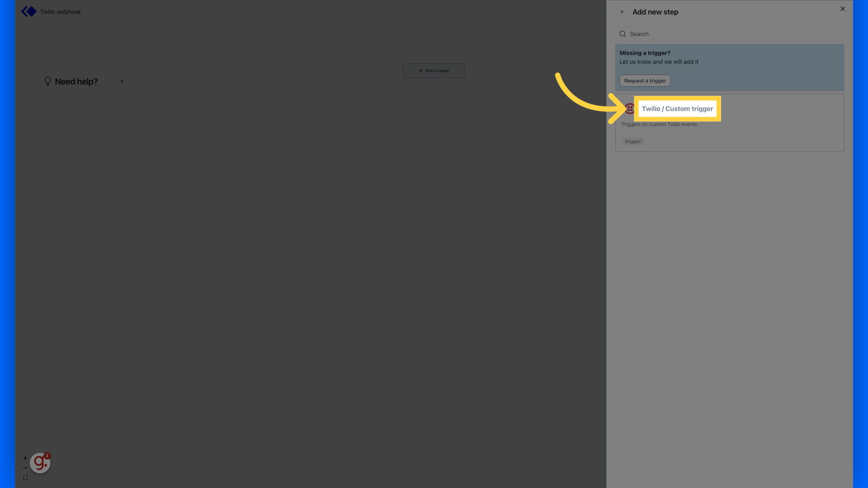Go back using the arrow in Add new step
The width and height of the screenshot is (868, 488).
click(622, 12)
